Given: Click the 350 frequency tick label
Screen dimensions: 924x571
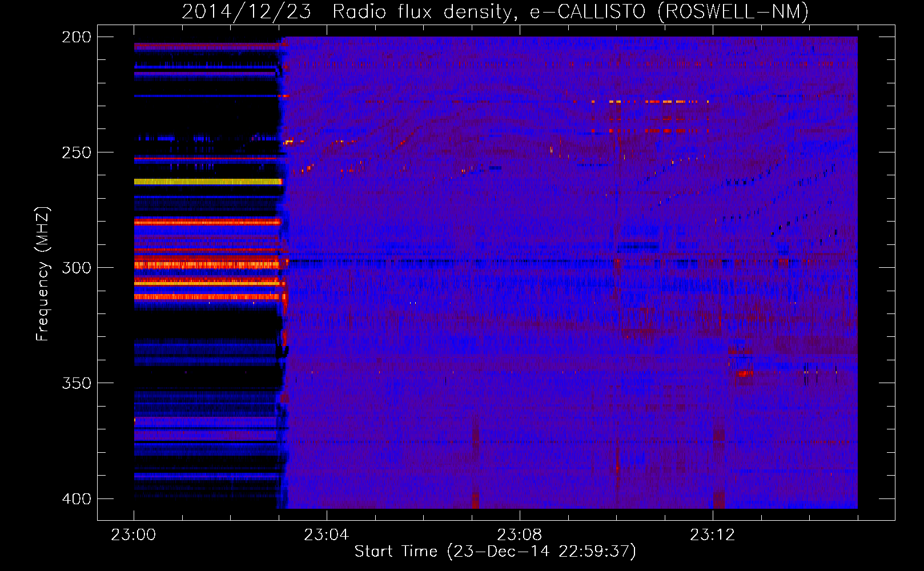Looking at the screenshot, I should point(77,383).
